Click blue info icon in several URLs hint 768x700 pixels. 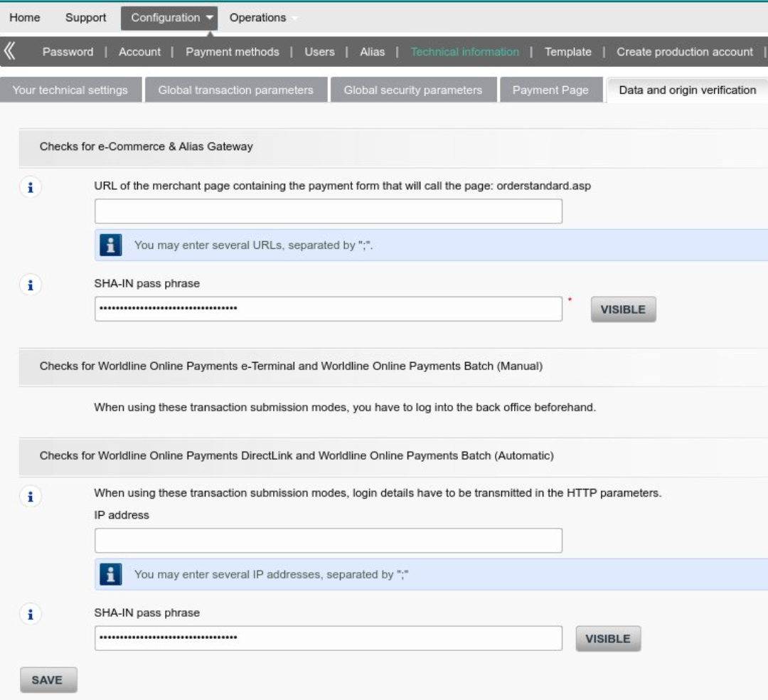pyautogui.click(x=110, y=245)
